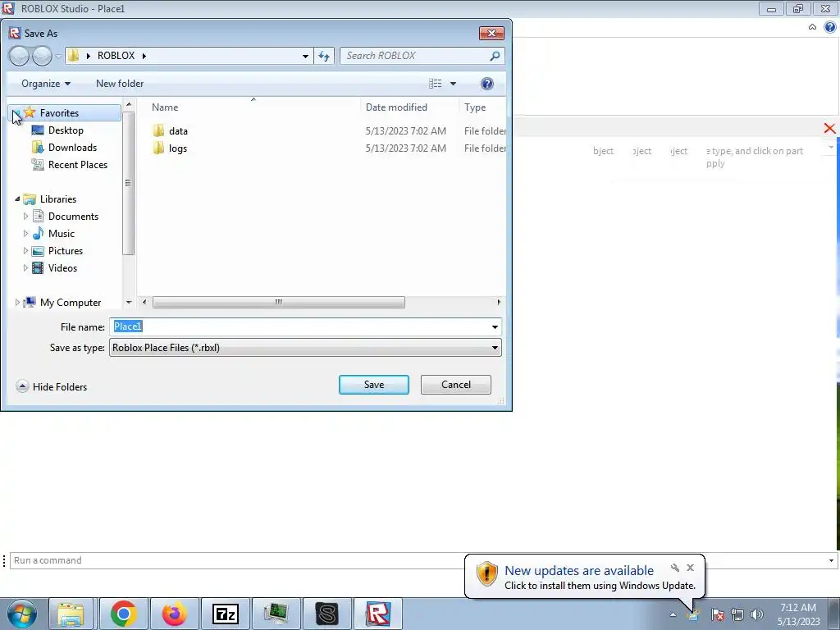Open the circuit-board monitor app on the taskbar

coord(276,614)
